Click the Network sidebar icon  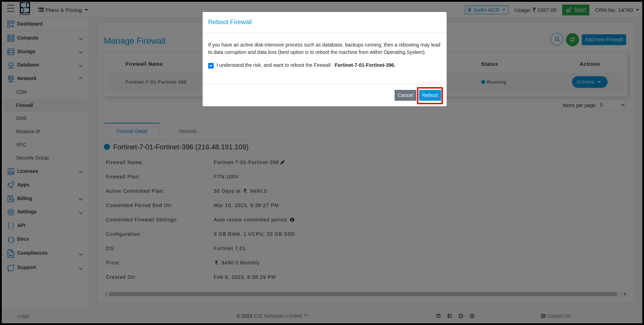11,79
